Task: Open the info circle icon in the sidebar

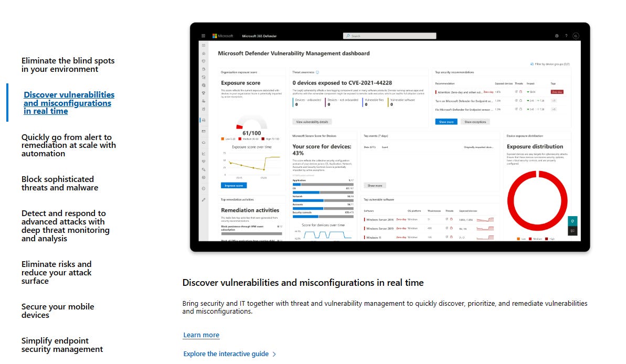Action: coord(204,188)
